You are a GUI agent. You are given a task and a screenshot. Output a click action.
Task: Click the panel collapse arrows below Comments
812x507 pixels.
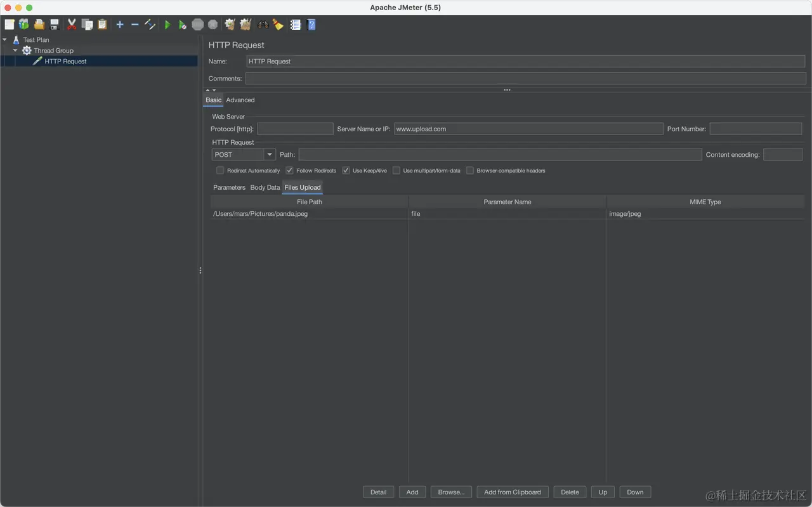click(x=211, y=90)
